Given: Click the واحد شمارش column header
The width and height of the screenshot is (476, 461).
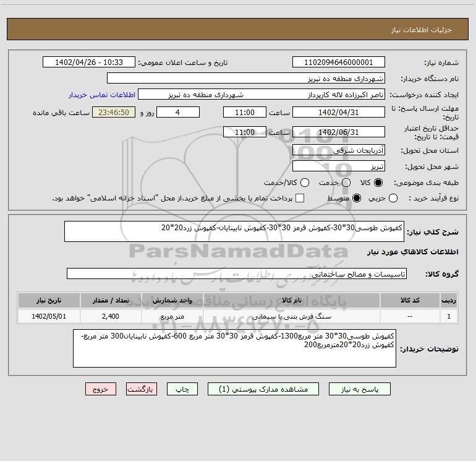Looking at the screenshot, I should point(172,300).
